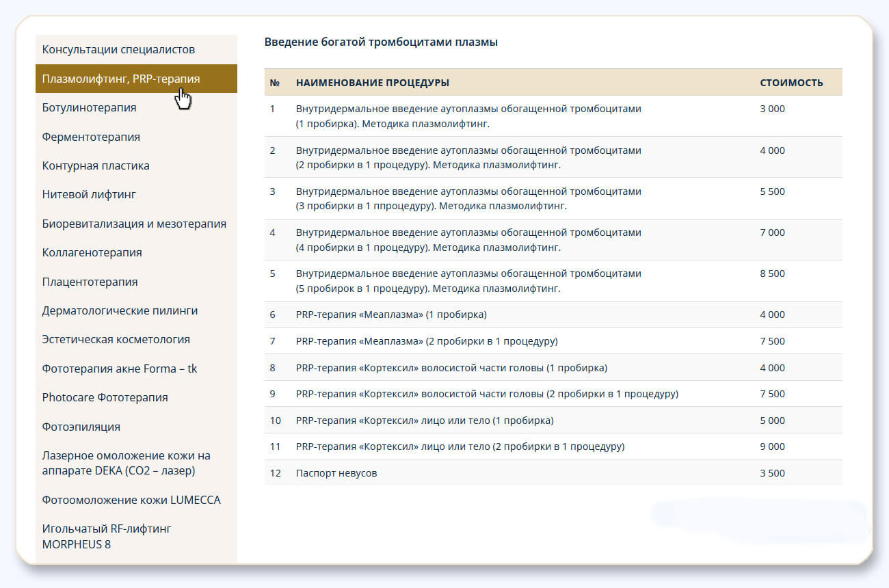Go to Фотоэпиляция prices
The width and height of the screenshot is (889, 588).
point(81,427)
